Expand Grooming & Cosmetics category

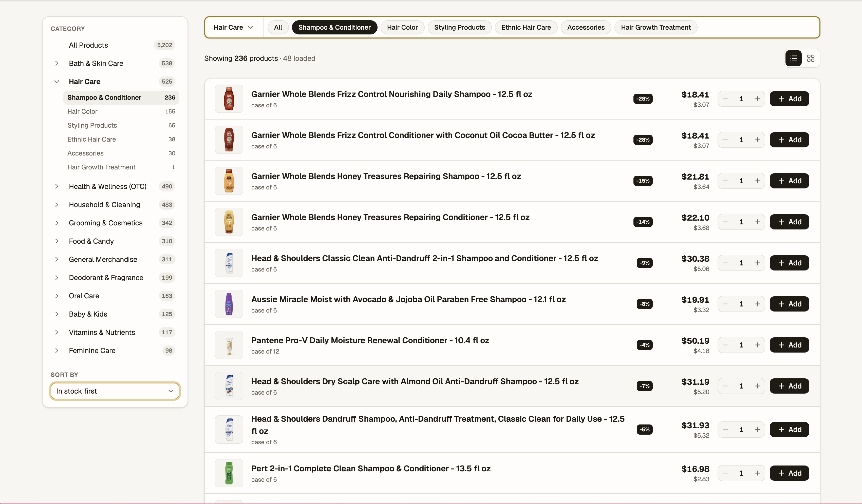pyautogui.click(x=57, y=223)
